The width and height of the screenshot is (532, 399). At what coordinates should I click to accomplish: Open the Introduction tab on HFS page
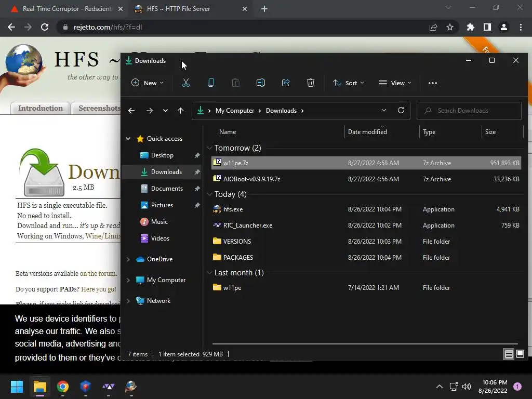click(41, 108)
